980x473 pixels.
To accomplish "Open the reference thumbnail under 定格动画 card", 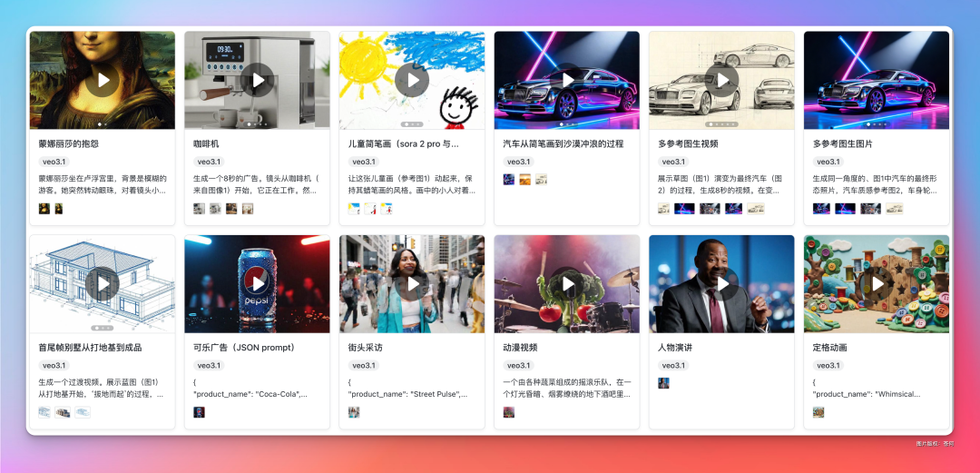I will coord(818,412).
